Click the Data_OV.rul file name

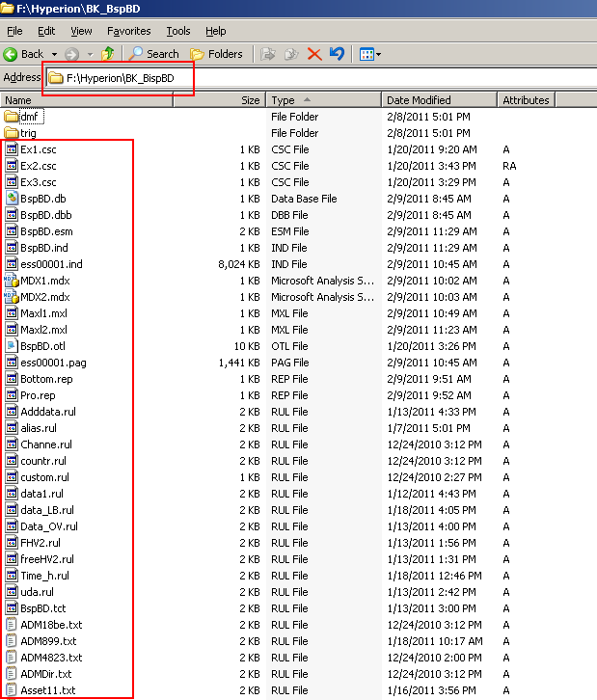(x=49, y=526)
